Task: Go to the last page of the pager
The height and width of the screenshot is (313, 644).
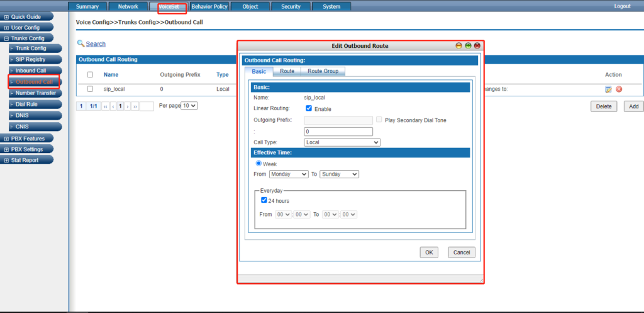Action: pyautogui.click(x=135, y=106)
